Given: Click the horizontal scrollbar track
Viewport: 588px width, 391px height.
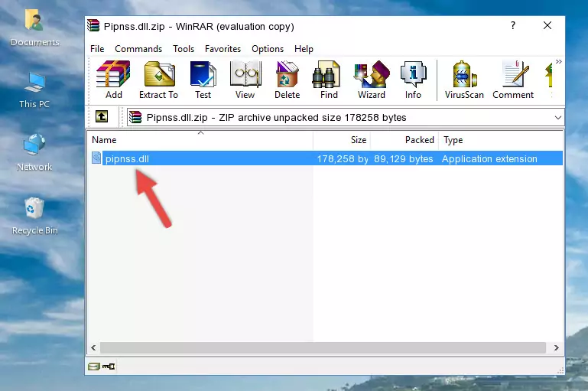Looking at the screenshot, I should point(323,347).
